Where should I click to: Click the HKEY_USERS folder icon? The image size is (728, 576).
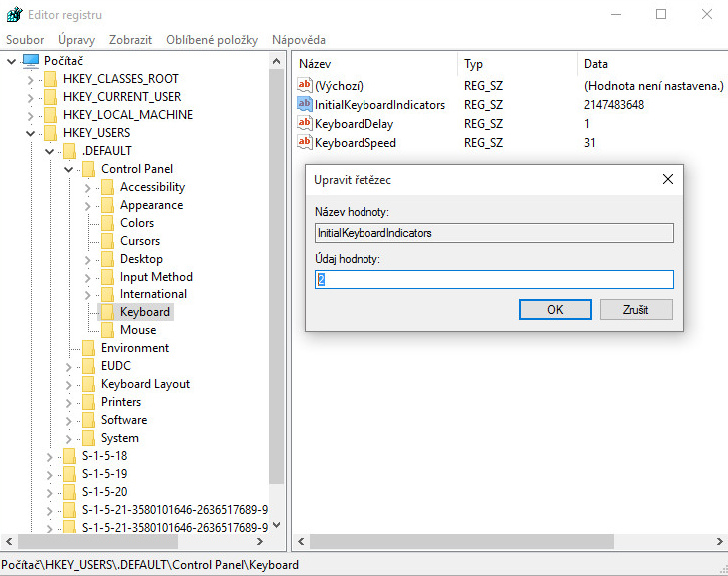(x=50, y=133)
